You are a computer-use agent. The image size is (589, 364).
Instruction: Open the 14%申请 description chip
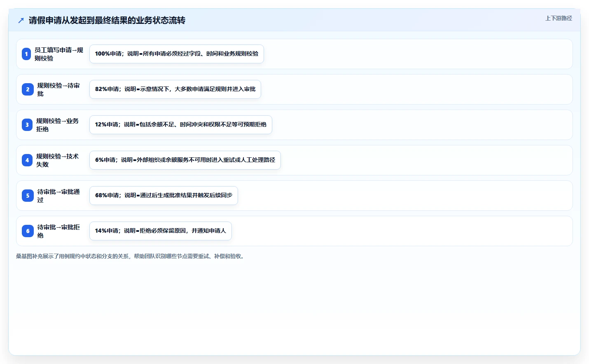point(161,231)
